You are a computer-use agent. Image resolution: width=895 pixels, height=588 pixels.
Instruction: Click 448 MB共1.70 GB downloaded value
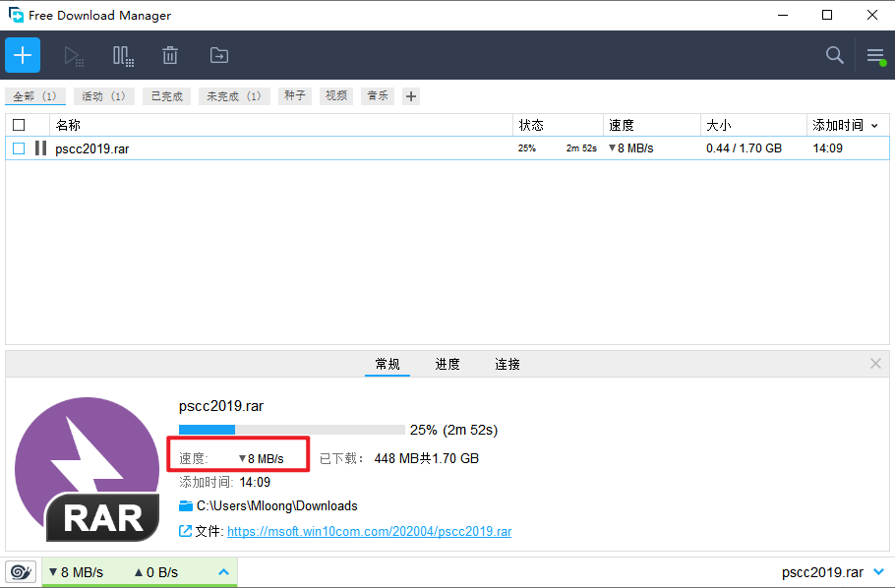tap(427, 458)
